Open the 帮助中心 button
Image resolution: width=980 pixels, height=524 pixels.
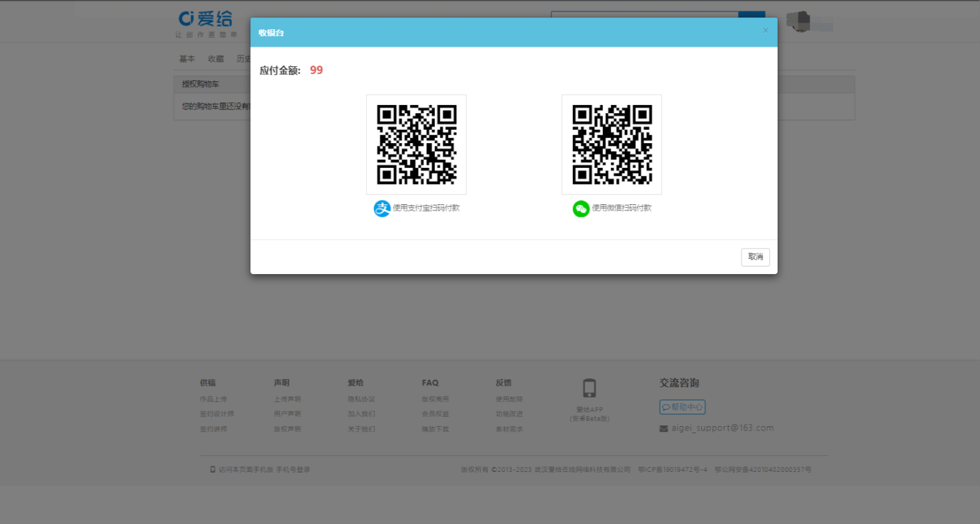(682, 407)
